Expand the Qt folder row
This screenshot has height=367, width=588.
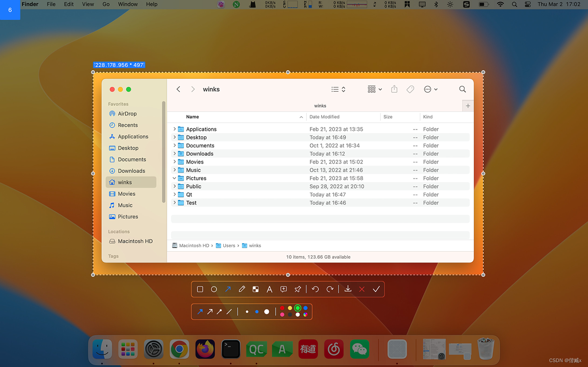pos(175,194)
